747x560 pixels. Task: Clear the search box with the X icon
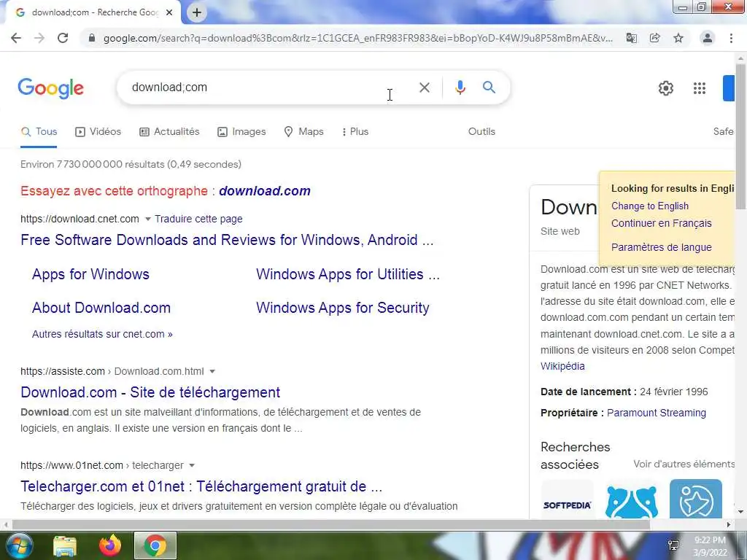click(425, 87)
